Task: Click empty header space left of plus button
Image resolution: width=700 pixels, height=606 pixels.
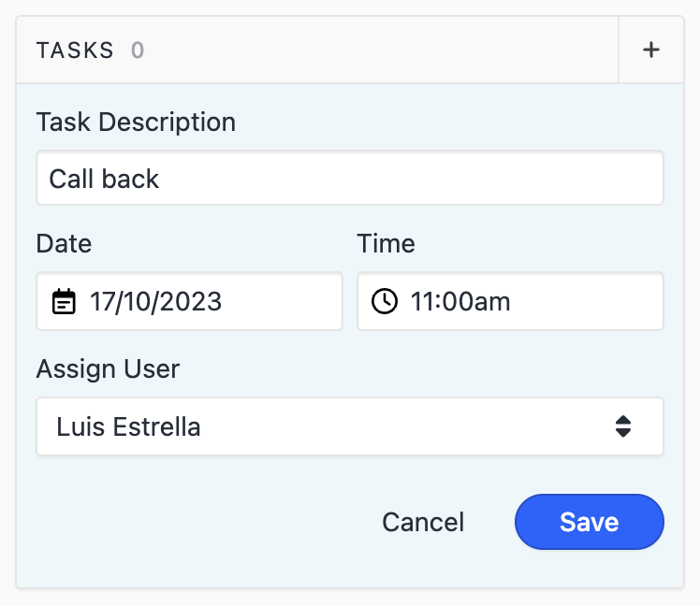Action: pyautogui.click(x=374, y=50)
